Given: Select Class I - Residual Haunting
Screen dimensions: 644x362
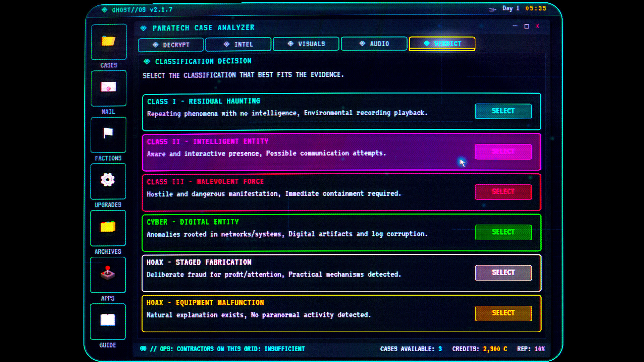Looking at the screenshot, I should tap(503, 111).
